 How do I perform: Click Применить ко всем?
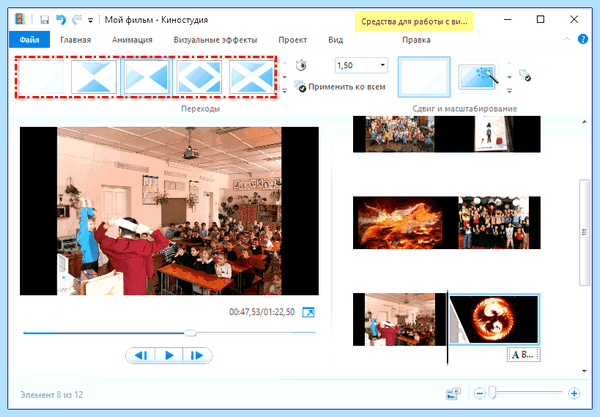[340, 87]
